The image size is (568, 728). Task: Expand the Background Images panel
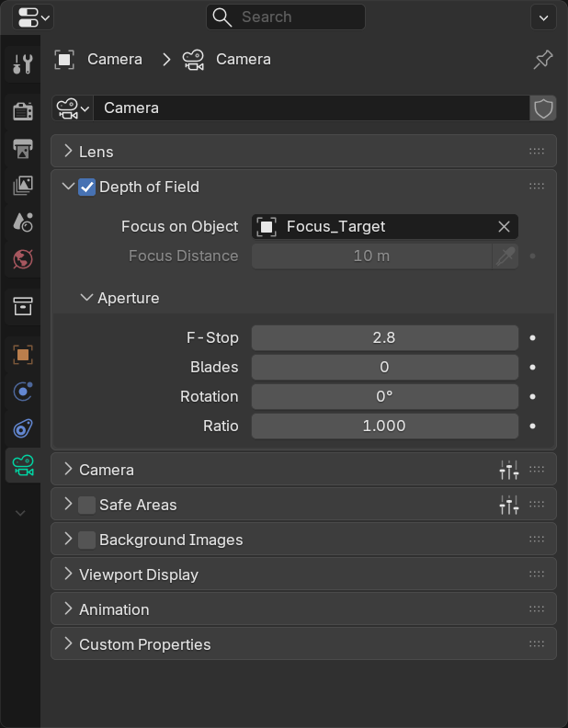68,539
